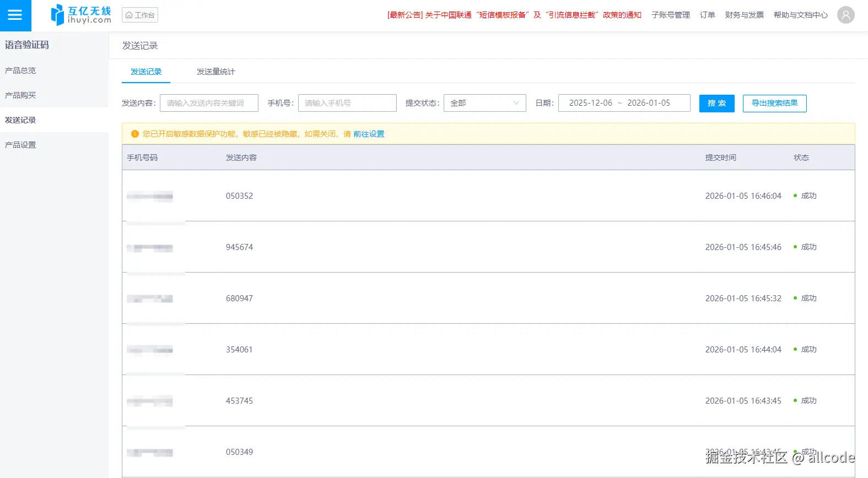Screen dimensions: 868x478
Task: Click 成功 status in 453745 row
Action: [x=808, y=401]
